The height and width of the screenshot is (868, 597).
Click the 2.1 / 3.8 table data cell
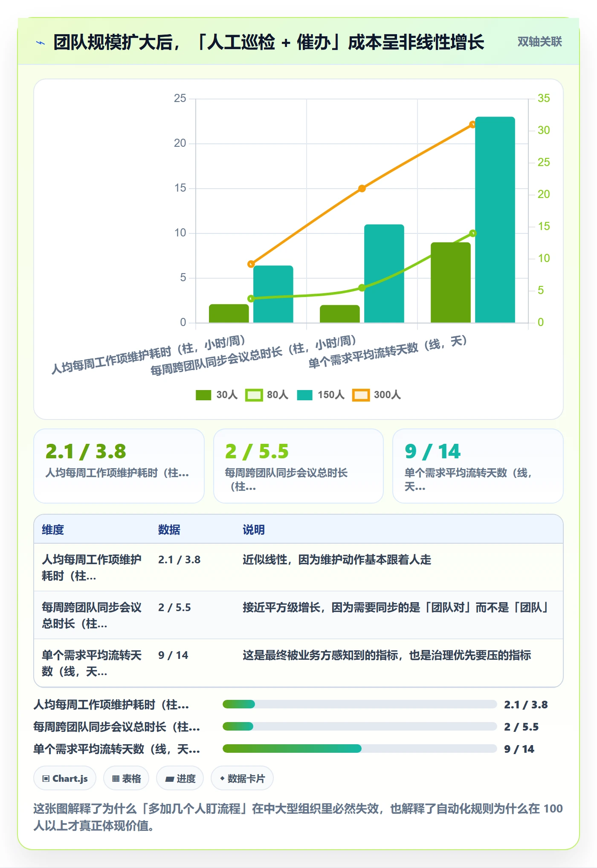[x=179, y=559]
